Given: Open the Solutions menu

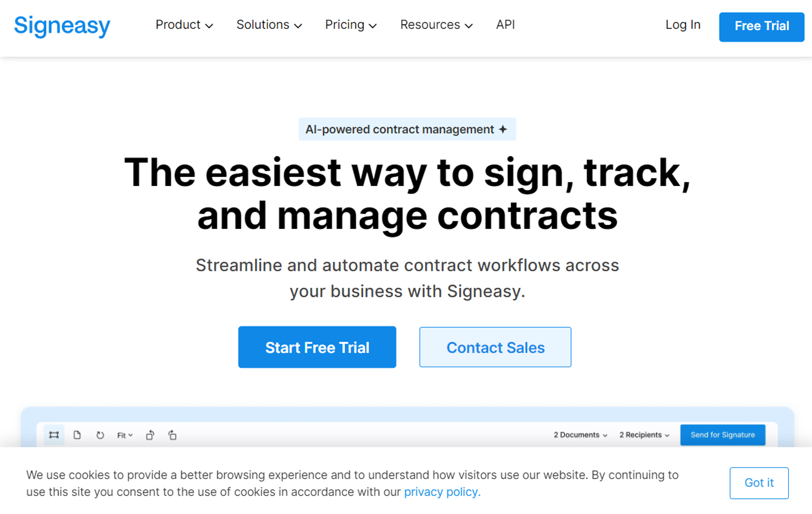Looking at the screenshot, I should pos(268,25).
